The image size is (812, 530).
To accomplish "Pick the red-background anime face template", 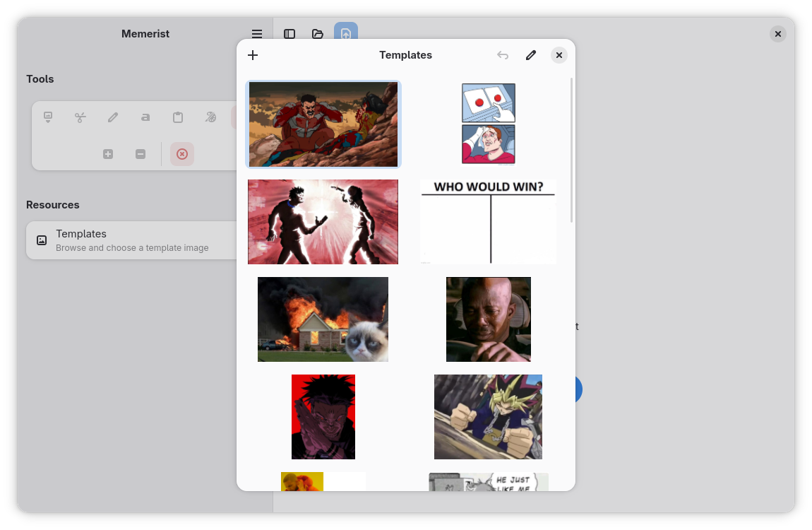I will 323,416.
